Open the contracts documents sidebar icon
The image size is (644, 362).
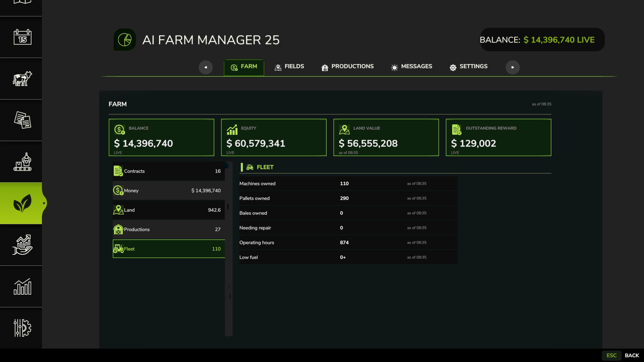click(22, 120)
